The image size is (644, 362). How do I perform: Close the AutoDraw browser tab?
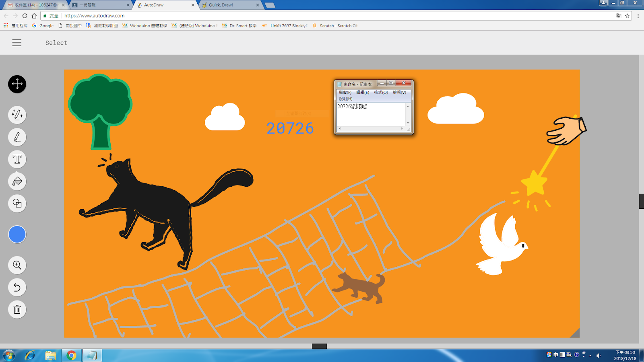(x=193, y=5)
